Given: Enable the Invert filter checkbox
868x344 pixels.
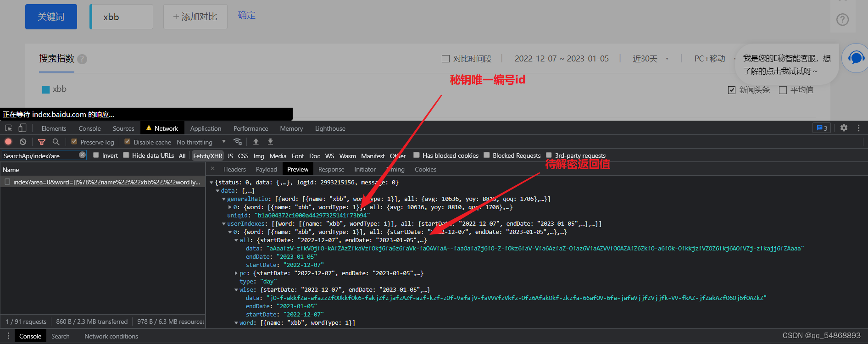Looking at the screenshot, I should (x=96, y=155).
